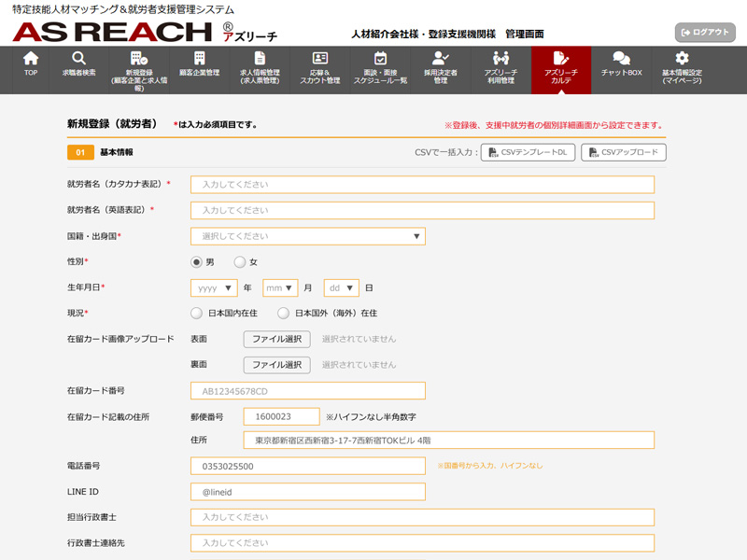The width and height of the screenshot is (747, 560).
Task: Open 求職者検索 menu label
Action: coord(78,73)
